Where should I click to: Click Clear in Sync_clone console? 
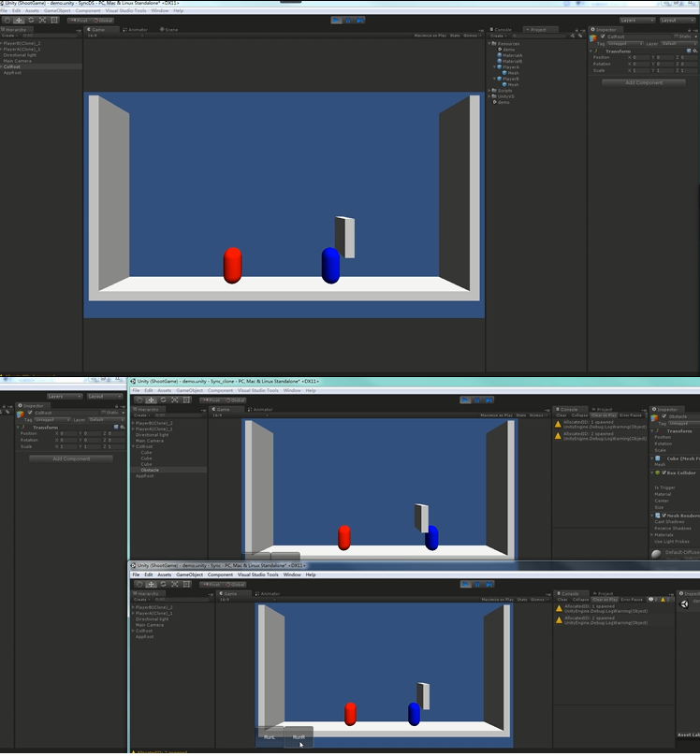click(561, 415)
